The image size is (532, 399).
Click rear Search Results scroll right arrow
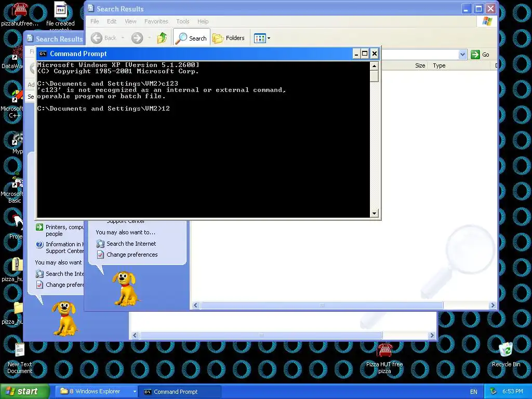click(x=432, y=335)
